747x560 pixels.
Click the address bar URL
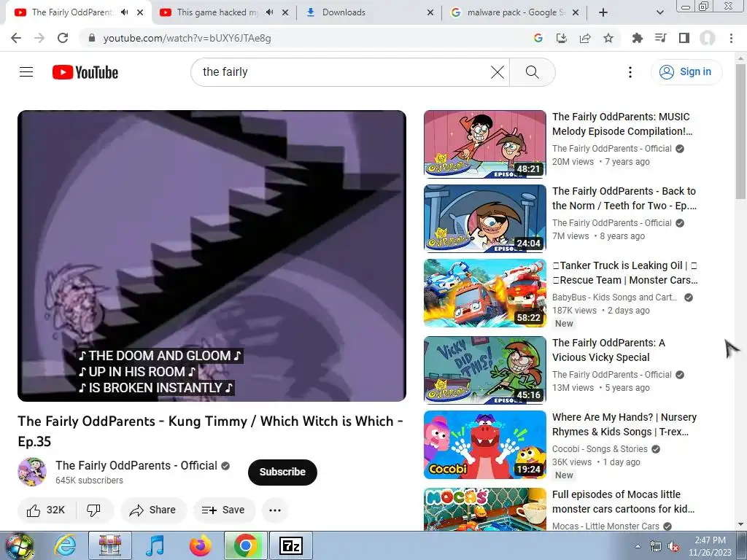[x=187, y=38]
